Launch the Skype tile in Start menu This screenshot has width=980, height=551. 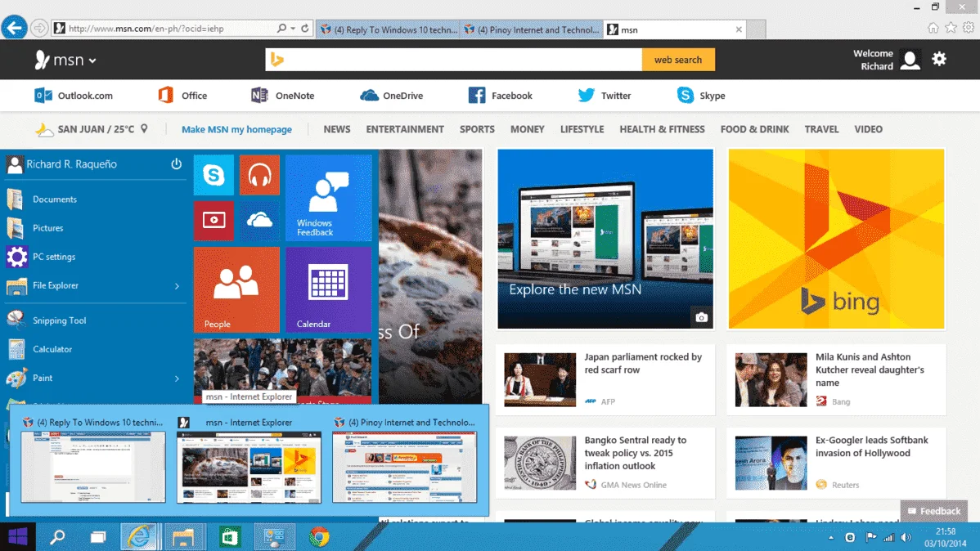coord(214,175)
